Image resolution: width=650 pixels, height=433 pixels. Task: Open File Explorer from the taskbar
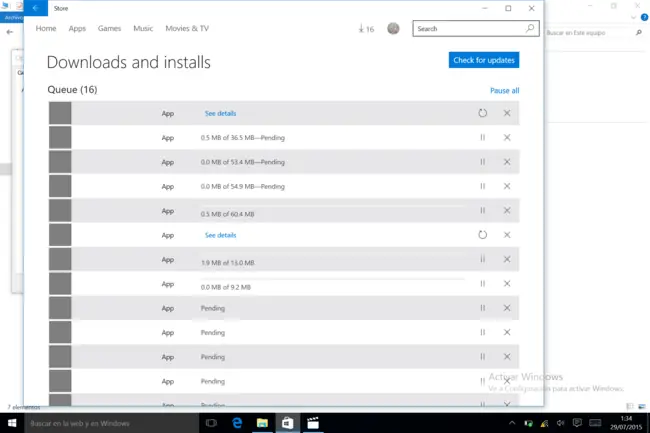[262, 423]
